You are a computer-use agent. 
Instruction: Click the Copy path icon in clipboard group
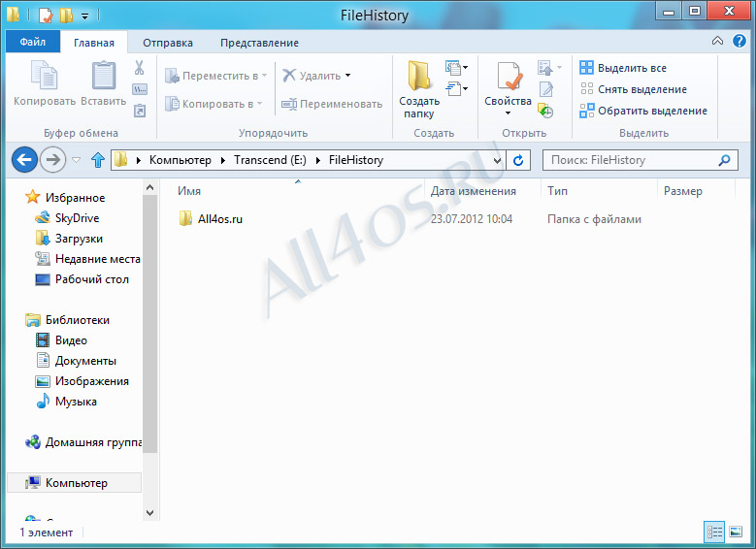140,89
